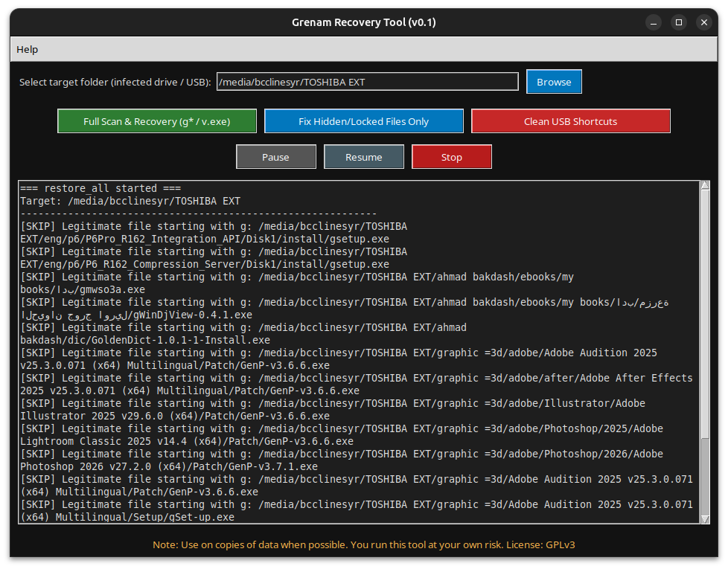Stop the recovery operation
Viewport: 728px width, 569px height.
pos(451,157)
